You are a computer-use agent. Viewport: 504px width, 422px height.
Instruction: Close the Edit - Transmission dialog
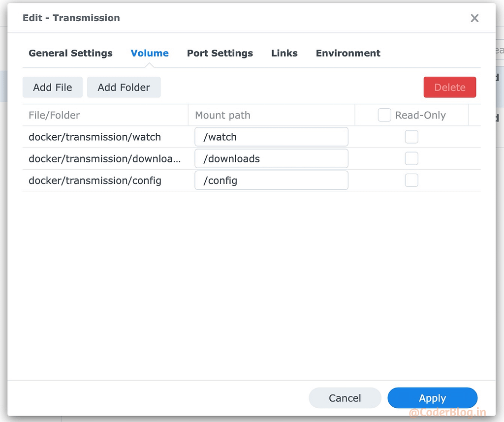pyautogui.click(x=474, y=18)
